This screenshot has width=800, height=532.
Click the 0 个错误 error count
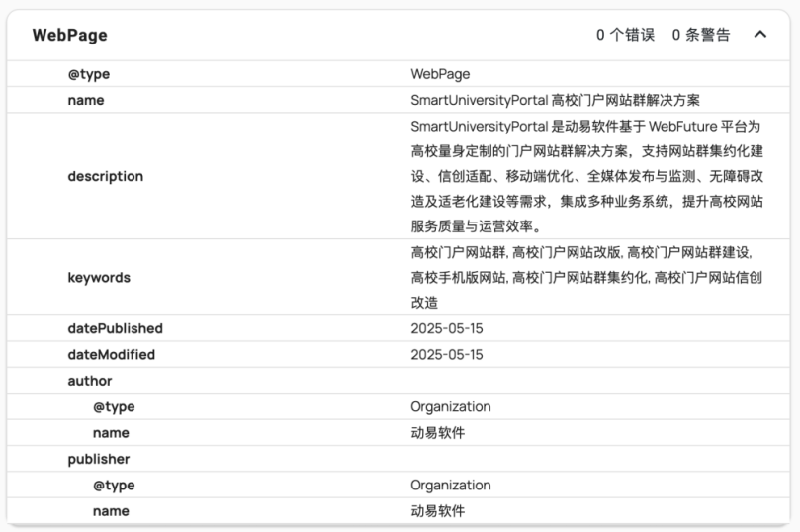tap(625, 35)
